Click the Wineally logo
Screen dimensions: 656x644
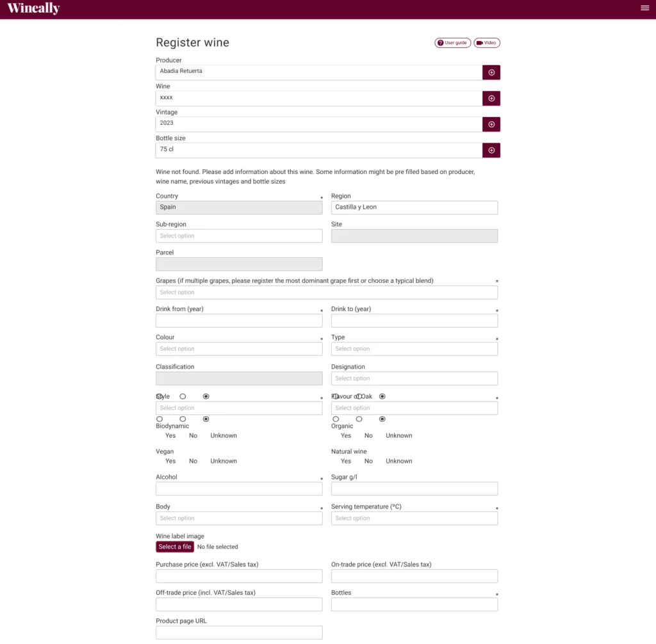(x=33, y=8)
